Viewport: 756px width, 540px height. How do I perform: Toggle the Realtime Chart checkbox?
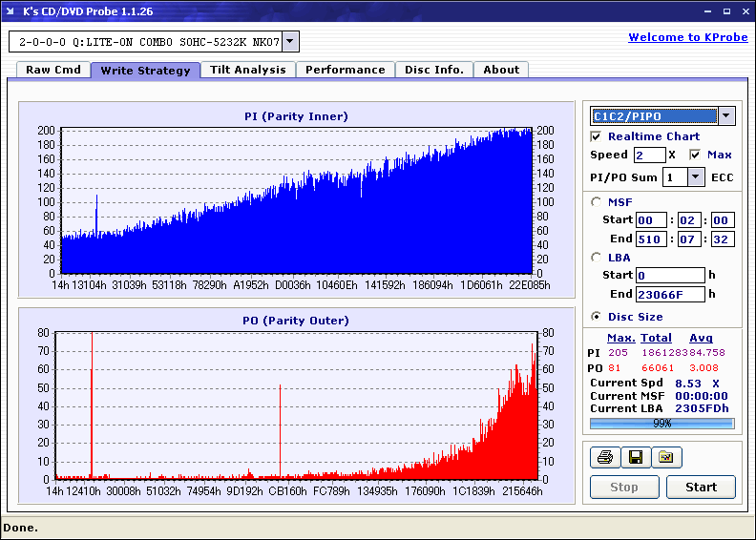click(596, 136)
